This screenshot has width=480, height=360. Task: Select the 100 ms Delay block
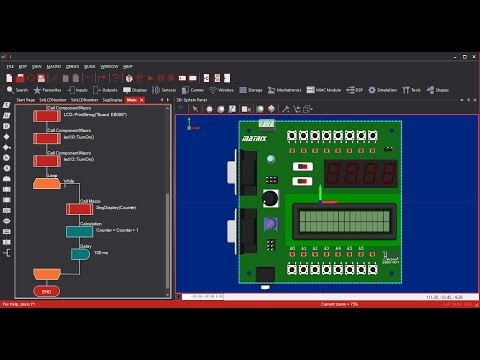coord(80,254)
